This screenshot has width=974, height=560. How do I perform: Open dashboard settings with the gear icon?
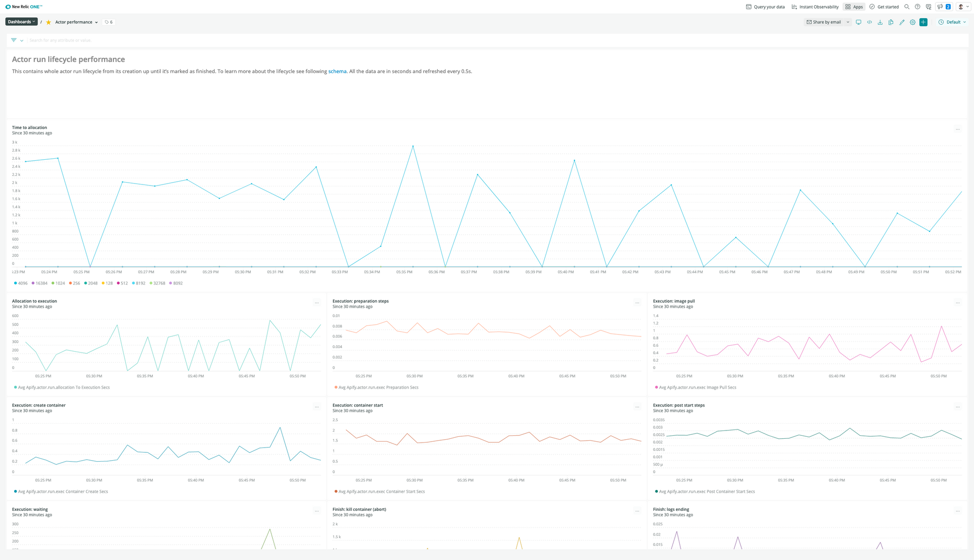point(913,22)
